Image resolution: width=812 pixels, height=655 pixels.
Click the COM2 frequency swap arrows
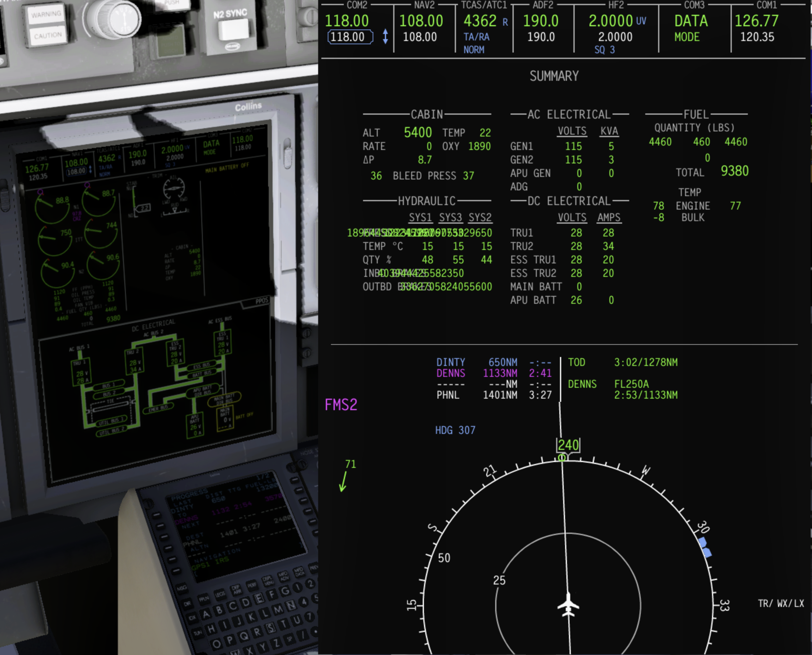385,37
